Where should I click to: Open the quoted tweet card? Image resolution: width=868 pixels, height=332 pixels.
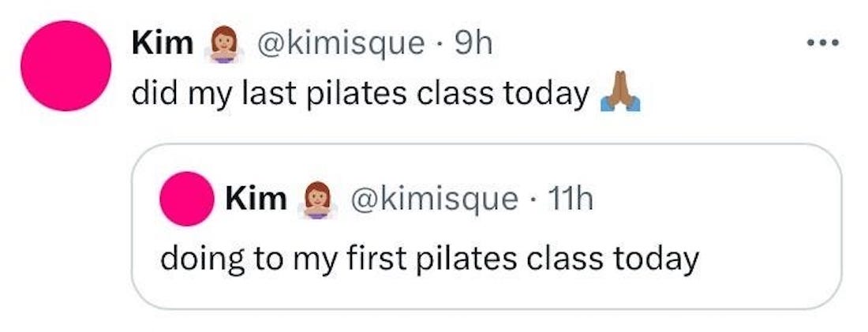(x=486, y=226)
